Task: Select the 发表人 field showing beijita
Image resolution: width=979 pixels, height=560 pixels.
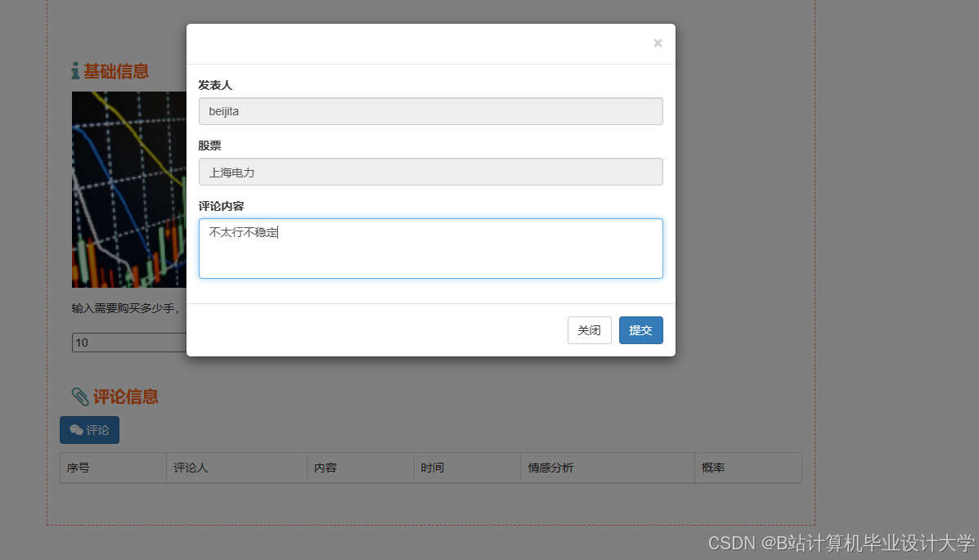Action: tap(431, 111)
